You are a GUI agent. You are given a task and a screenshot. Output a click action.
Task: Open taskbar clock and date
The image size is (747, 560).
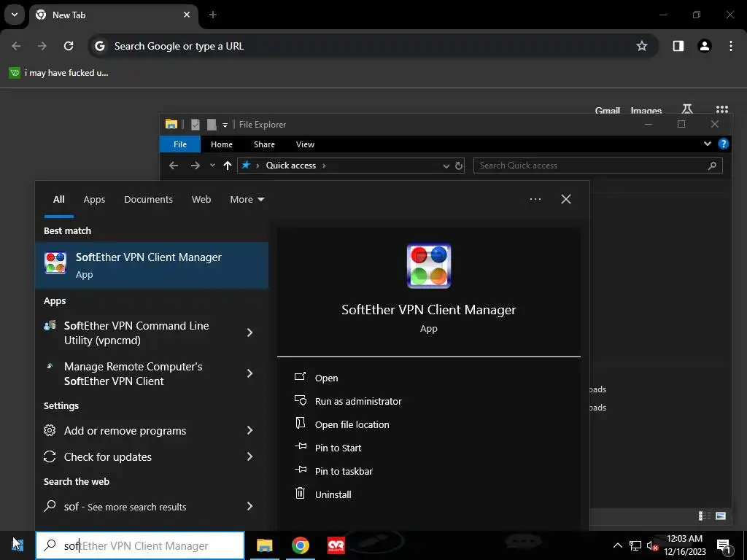pos(684,545)
